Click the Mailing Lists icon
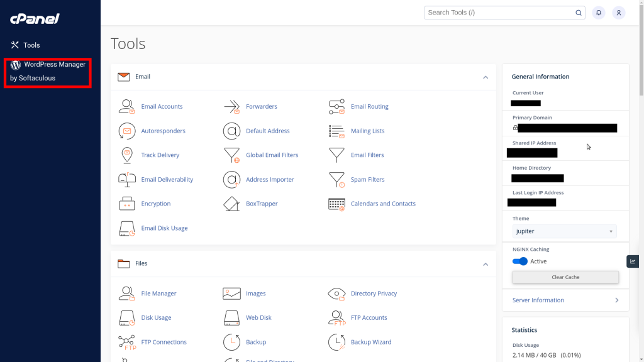 [x=336, y=131]
